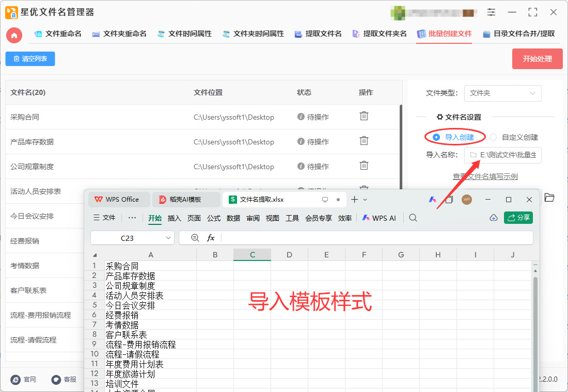Delete the 公司规章制度 row with trash icon
Screen dimensions: 568x392
coord(364,166)
